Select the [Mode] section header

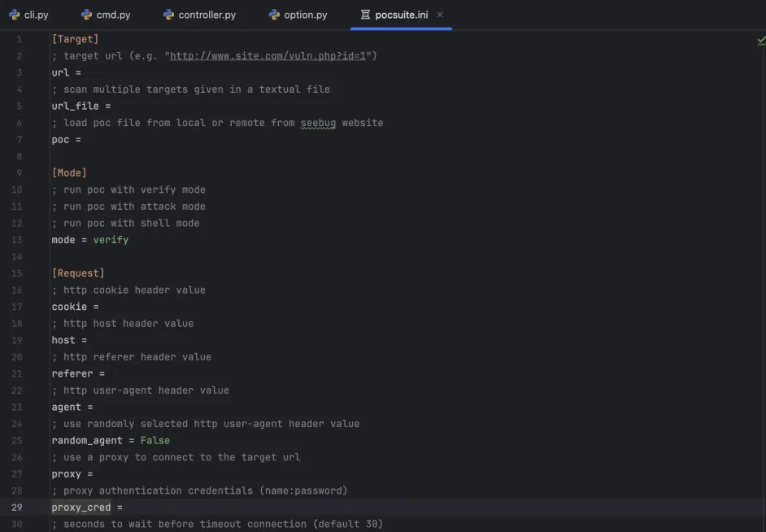tap(69, 173)
